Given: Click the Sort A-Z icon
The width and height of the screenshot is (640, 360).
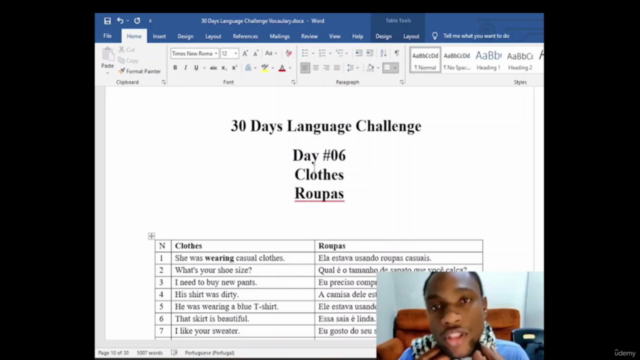Looking at the screenshot, I should click(383, 53).
